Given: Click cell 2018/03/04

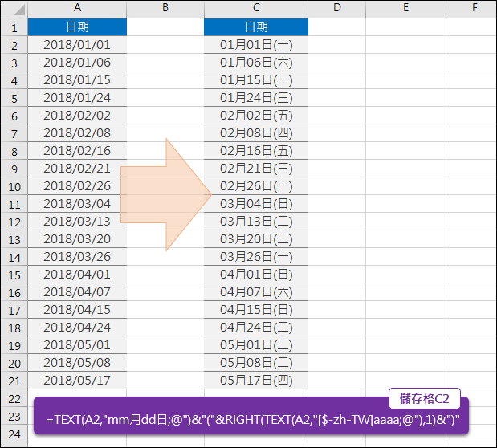Looking at the screenshot, I should pyautogui.click(x=77, y=204).
